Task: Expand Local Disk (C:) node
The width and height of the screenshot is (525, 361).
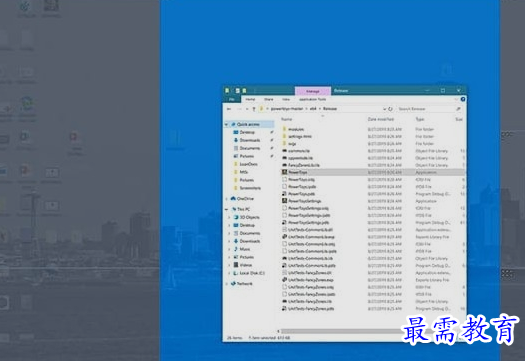Action: point(230,273)
